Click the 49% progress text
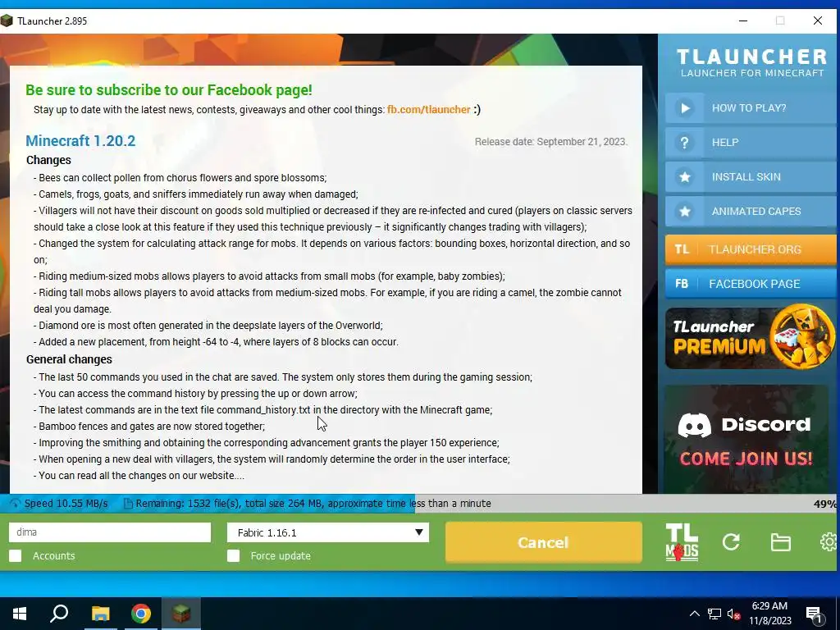This screenshot has width=840, height=630. [x=825, y=504]
